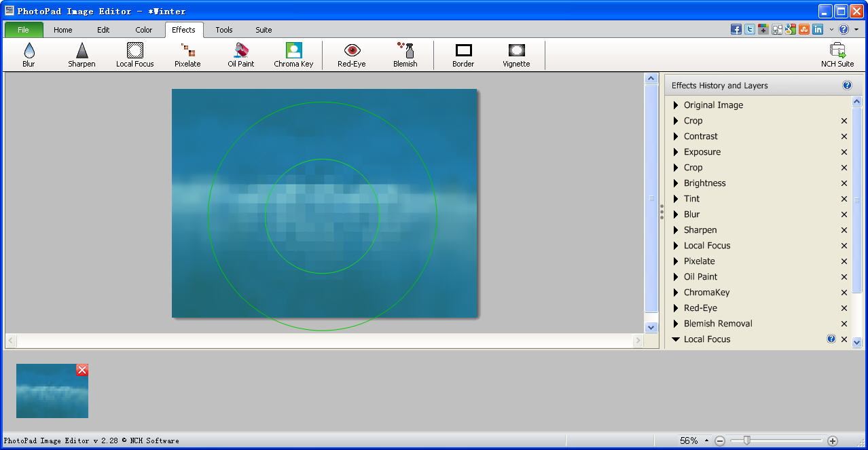The height and width of the screenshot is (450, 868).
Task: Share via Google Plus icon
Action: pos(763,29)
